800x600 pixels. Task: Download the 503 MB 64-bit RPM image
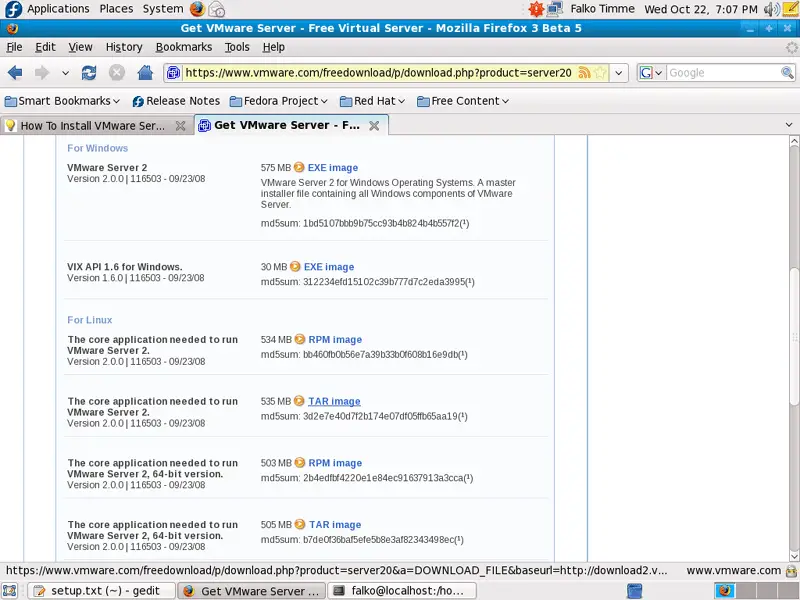coord(335,463)
